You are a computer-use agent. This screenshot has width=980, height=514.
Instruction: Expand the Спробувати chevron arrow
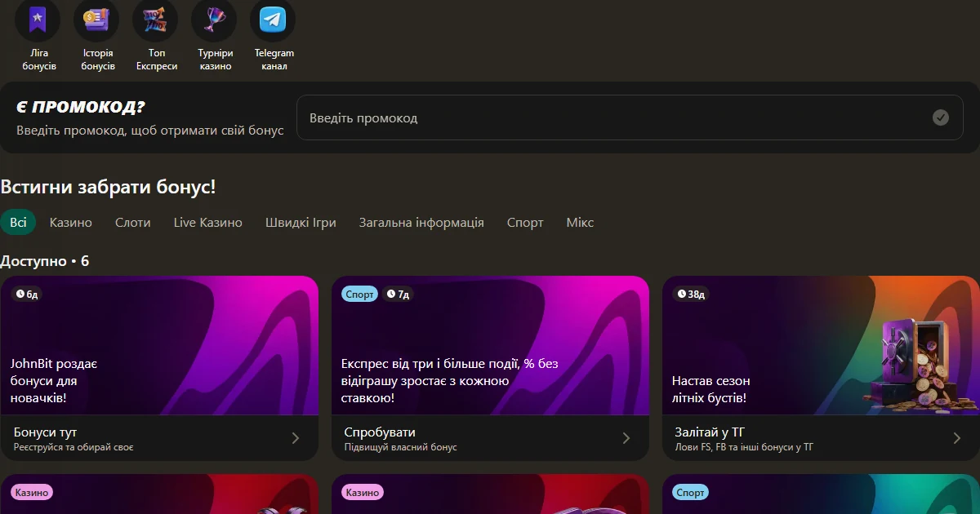626,438
